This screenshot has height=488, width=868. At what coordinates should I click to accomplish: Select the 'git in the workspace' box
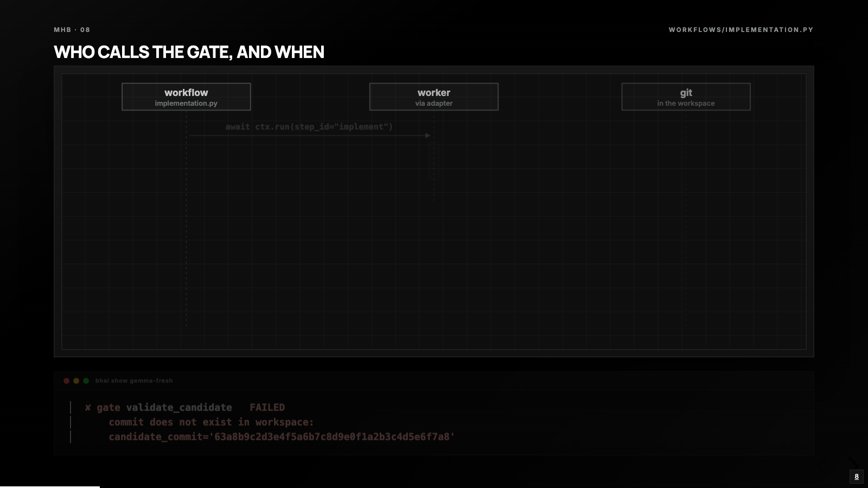(686, 97)
